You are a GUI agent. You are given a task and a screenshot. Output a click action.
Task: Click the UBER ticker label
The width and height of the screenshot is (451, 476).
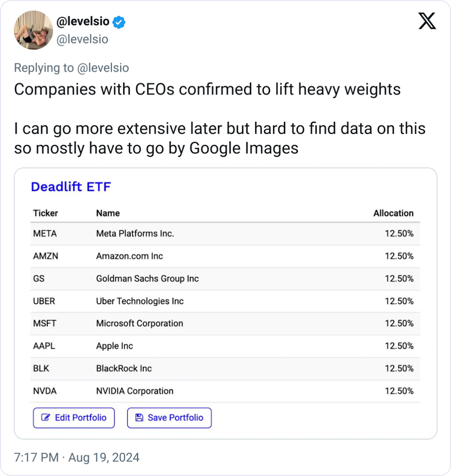[x=44, y=301]
